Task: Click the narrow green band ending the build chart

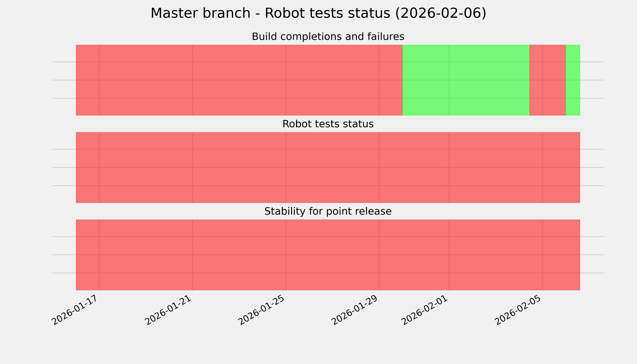Action: point(573,80)
